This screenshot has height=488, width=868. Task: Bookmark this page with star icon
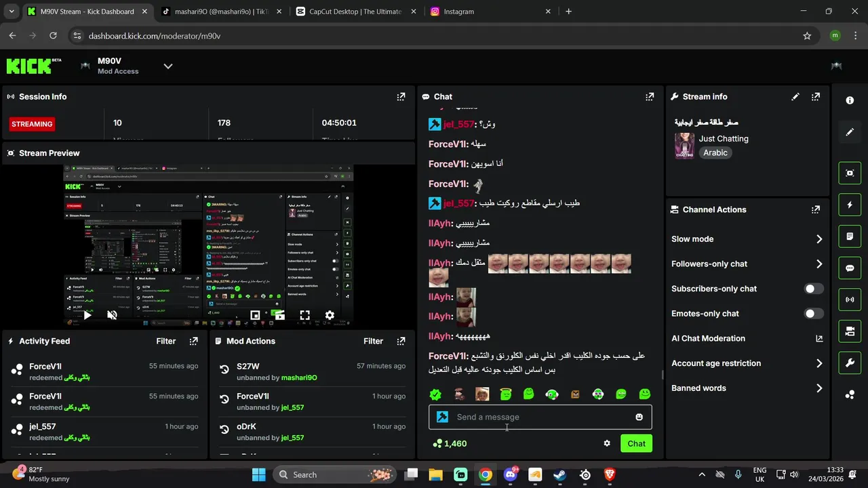point(807,36)
